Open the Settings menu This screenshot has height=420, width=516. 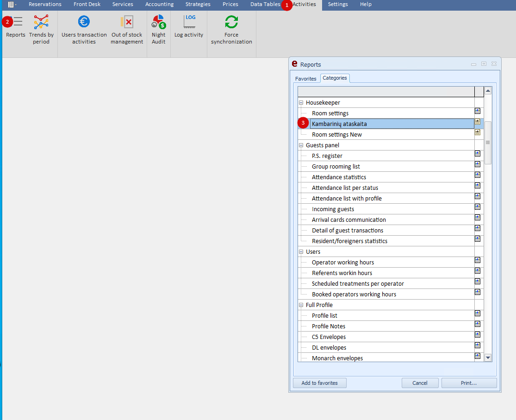(338, 4)
